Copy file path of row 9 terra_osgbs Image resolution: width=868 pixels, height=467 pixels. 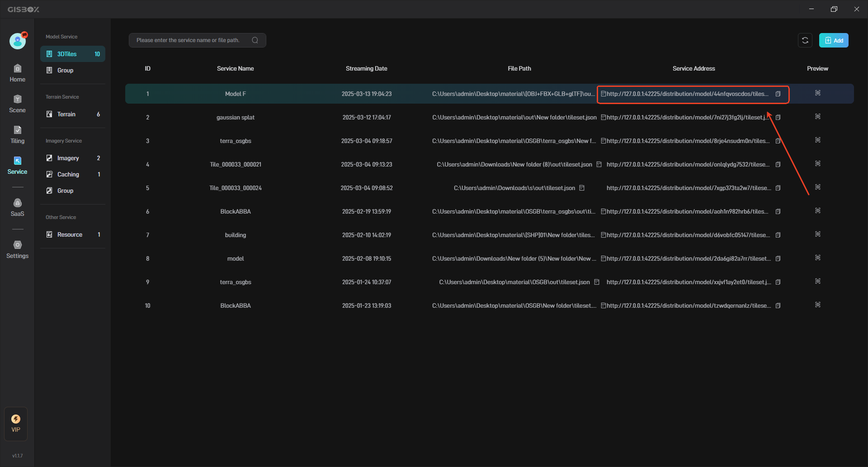pyautogui.click(x=597, y=282)
